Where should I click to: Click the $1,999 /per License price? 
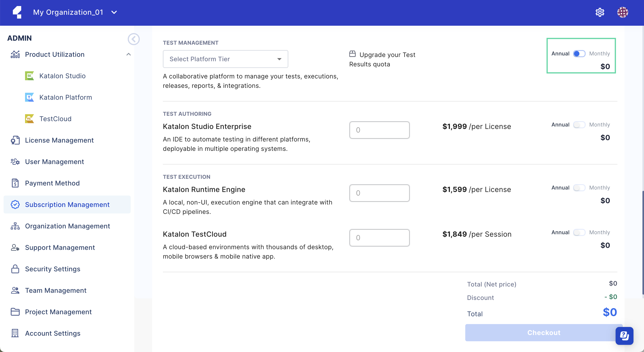[477, 126]
